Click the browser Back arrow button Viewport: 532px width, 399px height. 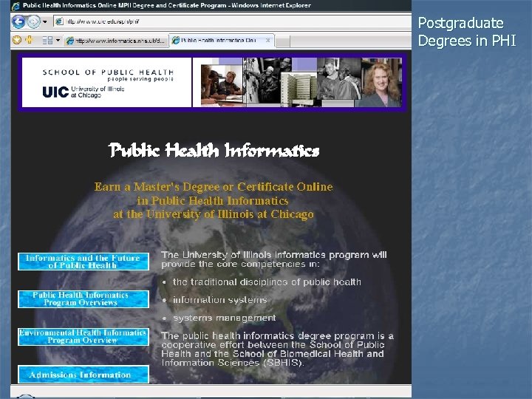[18, 22]
